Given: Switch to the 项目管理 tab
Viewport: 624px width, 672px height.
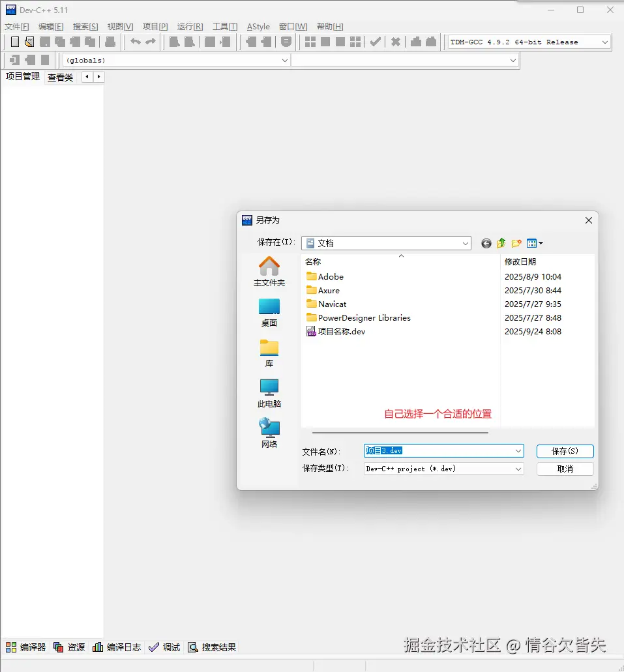Looking at the screenshot, I should point(23,77).
